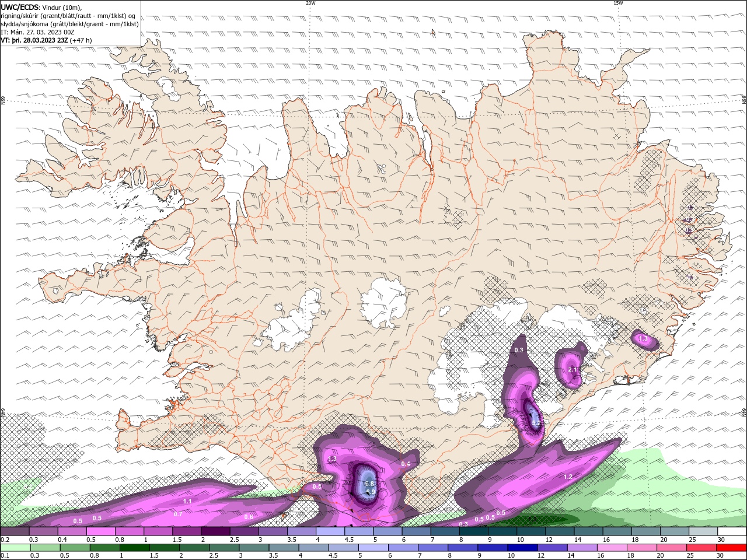This screenshot has width=747, height=560.
Task: Click the "VT: þri. 28.03.2023 23Z" valid time
Action: (x=34, y=40)
